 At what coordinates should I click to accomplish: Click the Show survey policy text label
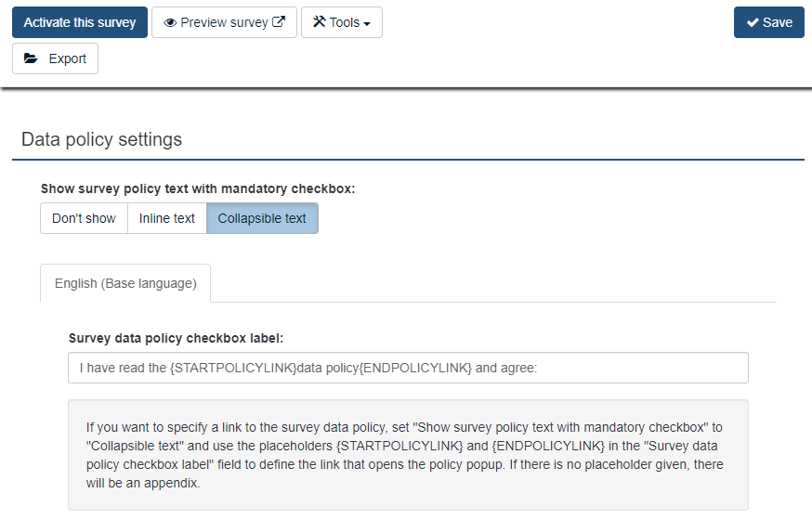pos(198,188)
